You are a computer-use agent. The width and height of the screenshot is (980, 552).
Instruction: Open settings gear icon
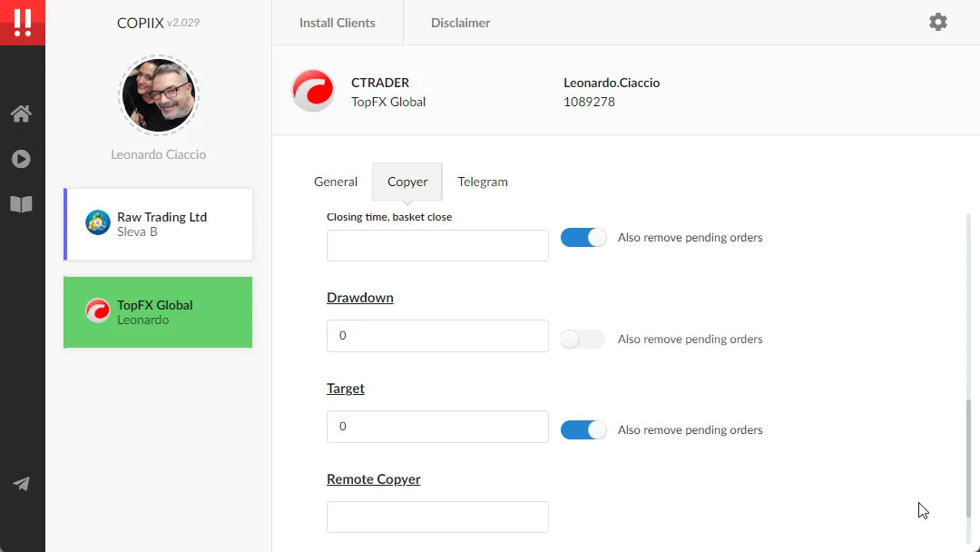(x=937, y=23)
